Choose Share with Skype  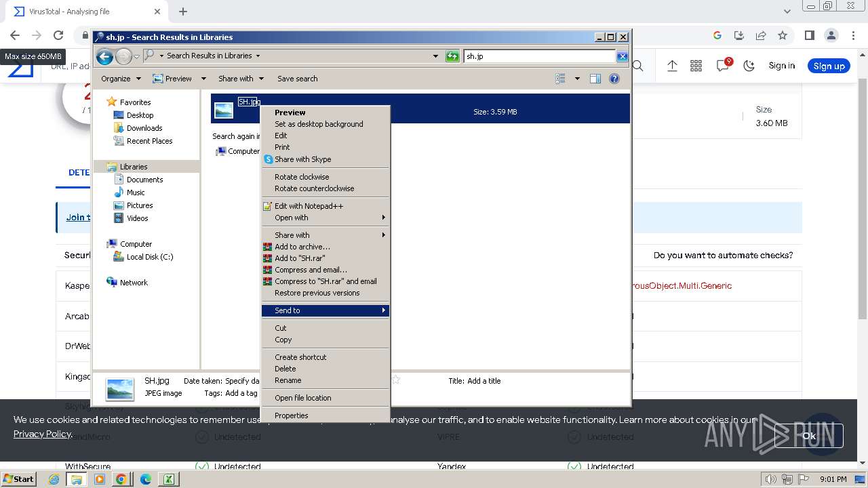[x=325, y=159]
